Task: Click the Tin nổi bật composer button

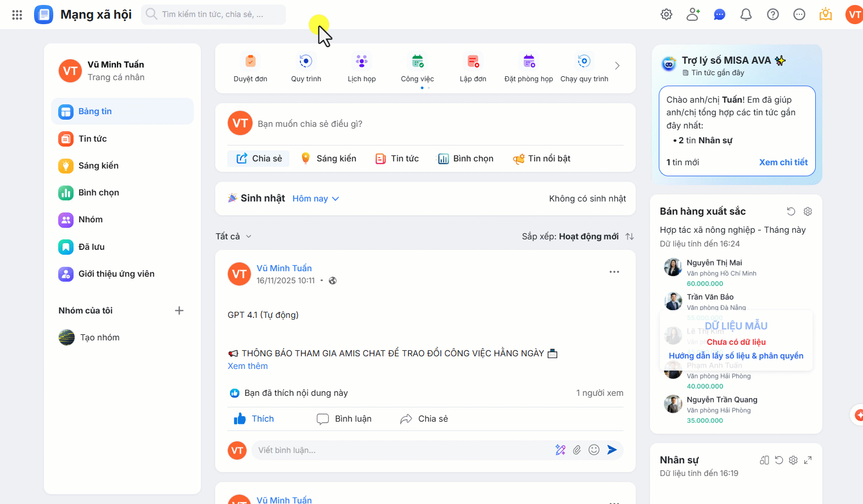Action: point(542,159)
